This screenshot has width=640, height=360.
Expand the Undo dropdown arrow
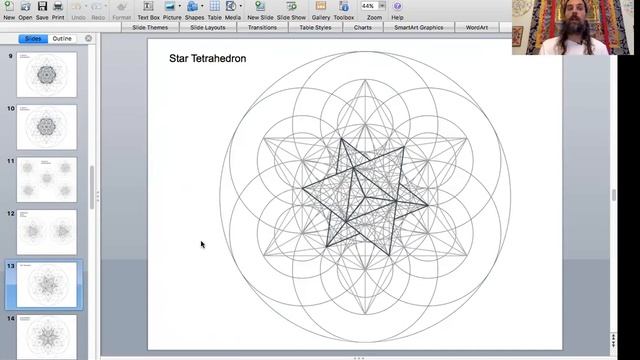point(86,6)
